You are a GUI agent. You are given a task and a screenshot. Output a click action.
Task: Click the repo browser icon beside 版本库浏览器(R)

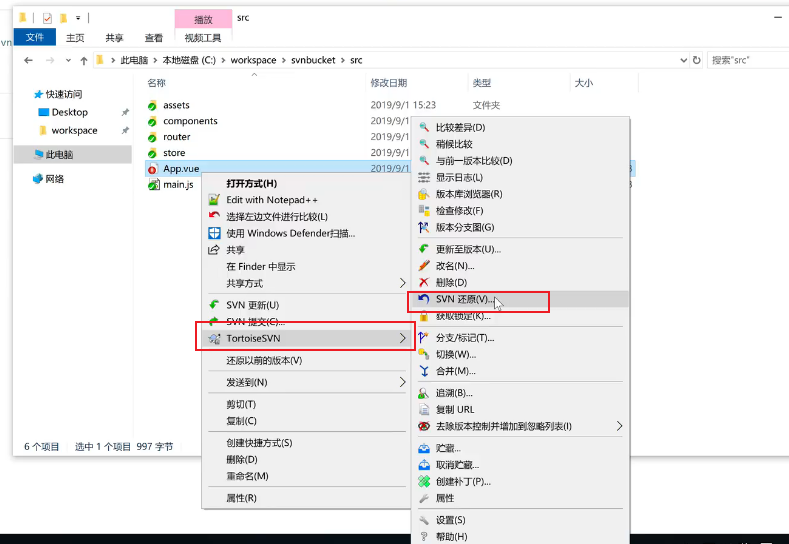tap(424, 194)
